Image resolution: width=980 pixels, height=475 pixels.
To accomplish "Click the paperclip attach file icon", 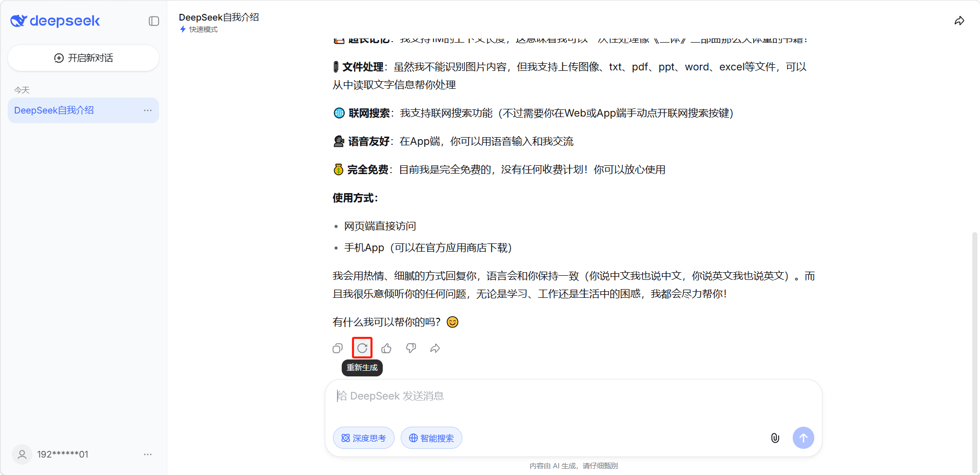I will coord(775,438).
